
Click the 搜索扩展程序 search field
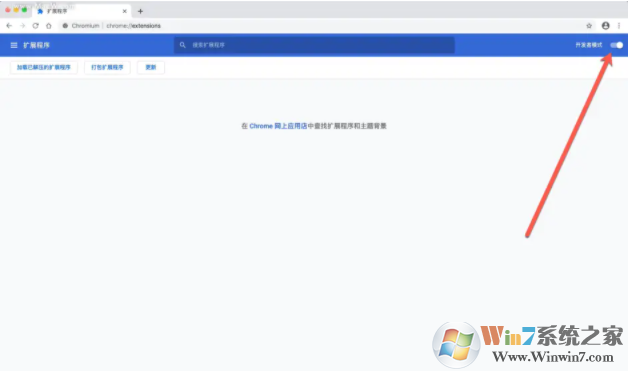(314, 45)
